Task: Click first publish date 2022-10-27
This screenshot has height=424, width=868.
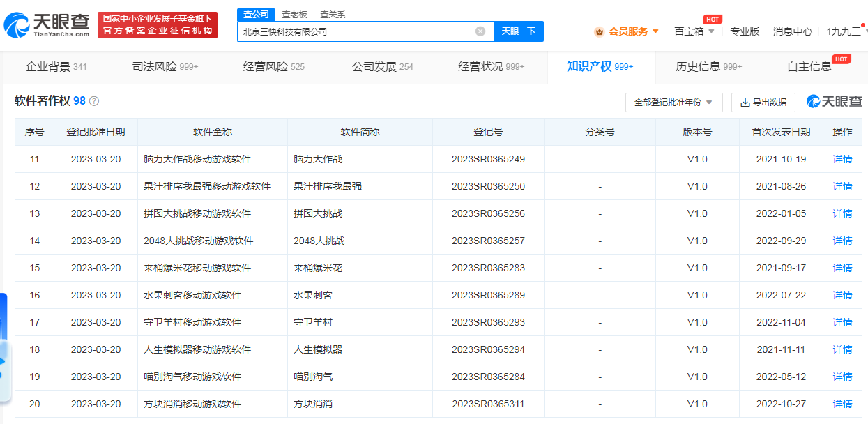Action: click(x=781, y=404)
